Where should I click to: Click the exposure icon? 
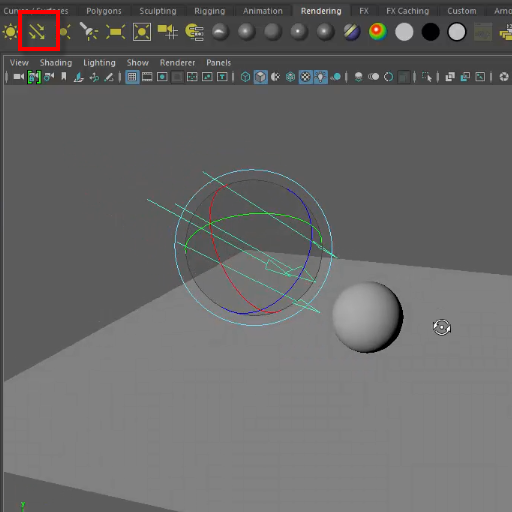504,77
